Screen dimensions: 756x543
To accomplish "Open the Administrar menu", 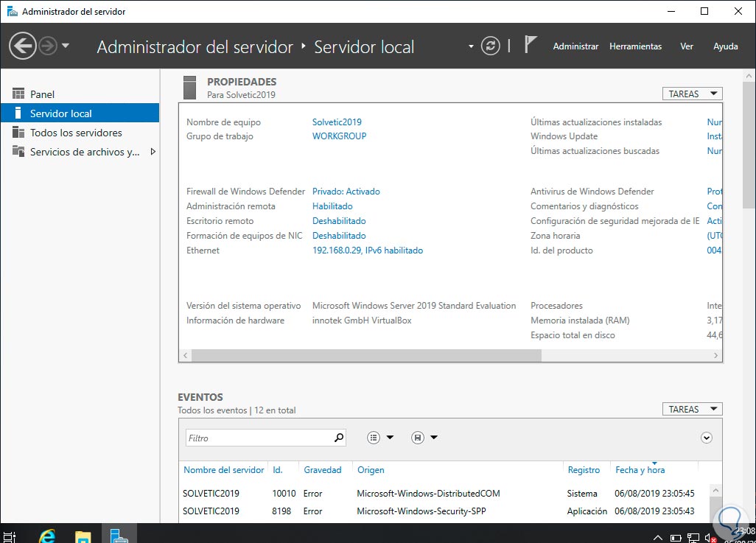I will click(x=575, y=46).
